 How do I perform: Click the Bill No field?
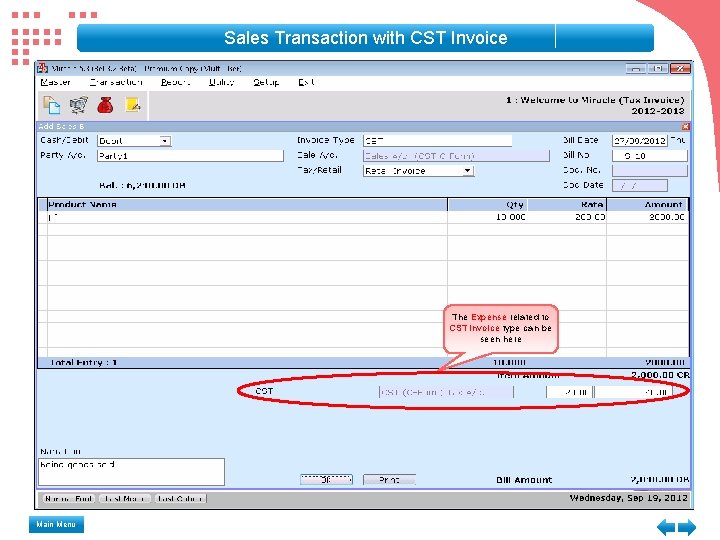pos(649,156)
